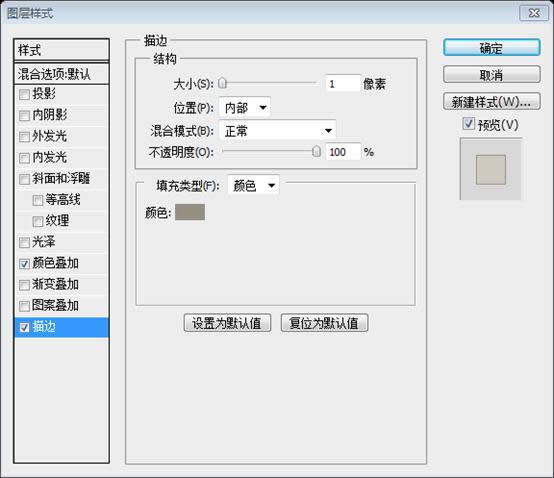Viewport: 554px width, 478px height.
Task: Click the 复位为默认值 reset button
Action: coord(324,323)
